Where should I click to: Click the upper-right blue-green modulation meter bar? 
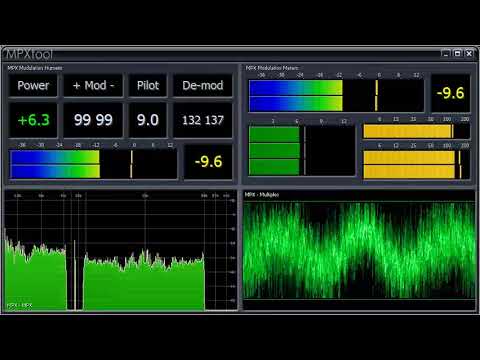[x=336, y=96]
